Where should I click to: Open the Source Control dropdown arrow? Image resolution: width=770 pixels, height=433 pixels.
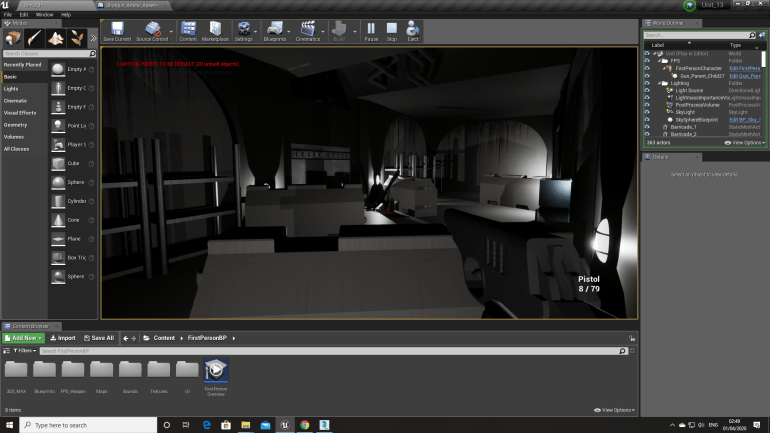click(x=171, y=32)
